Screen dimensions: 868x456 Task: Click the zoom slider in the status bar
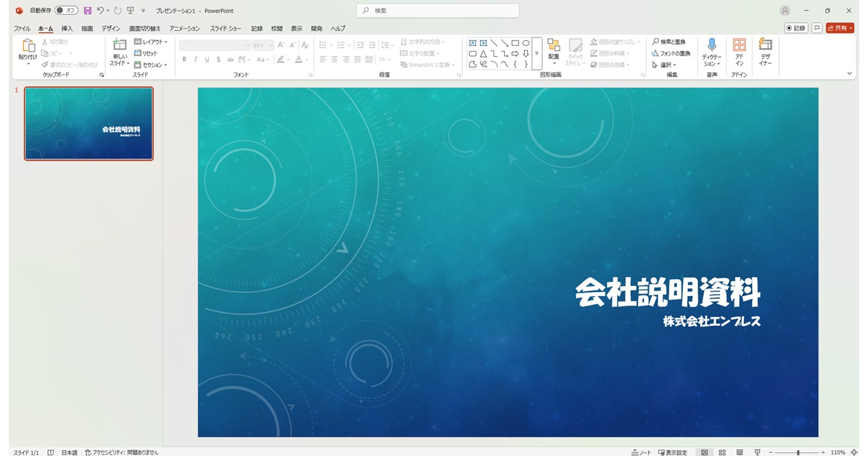tap(798, 452)
